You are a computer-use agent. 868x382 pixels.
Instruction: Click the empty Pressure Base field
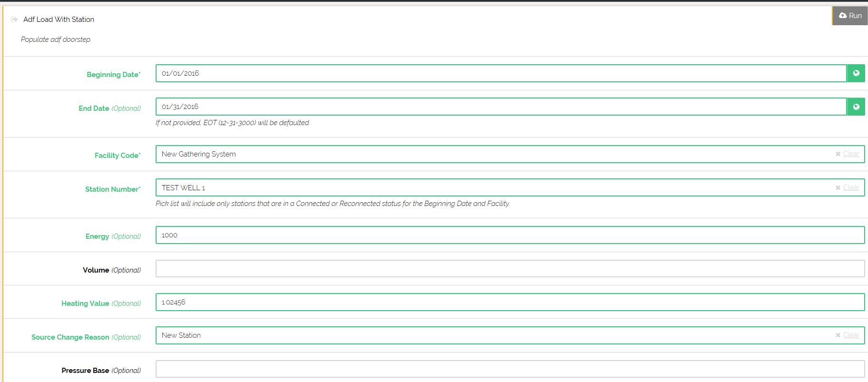pos(509,369)
